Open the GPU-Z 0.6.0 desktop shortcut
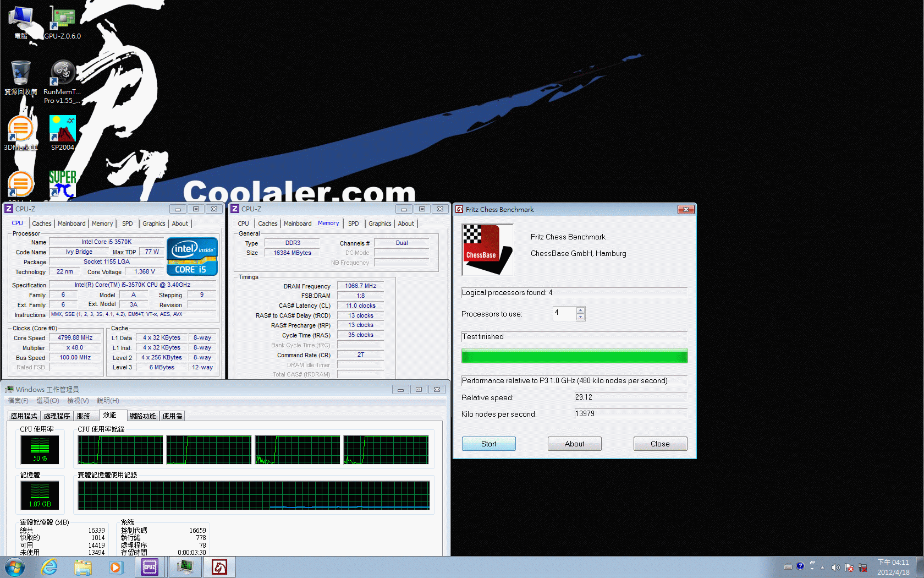Viewport: 924px width, 578px height. tap(62, 22)
